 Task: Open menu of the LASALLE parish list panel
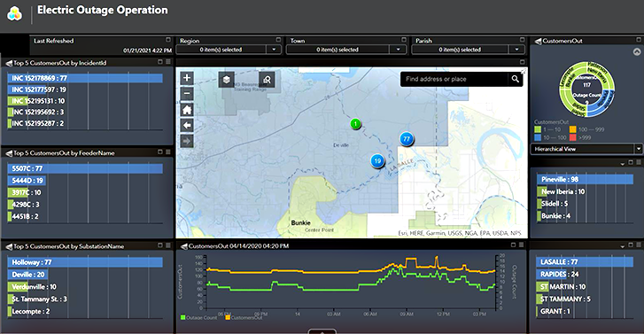(x=639, y=245)
